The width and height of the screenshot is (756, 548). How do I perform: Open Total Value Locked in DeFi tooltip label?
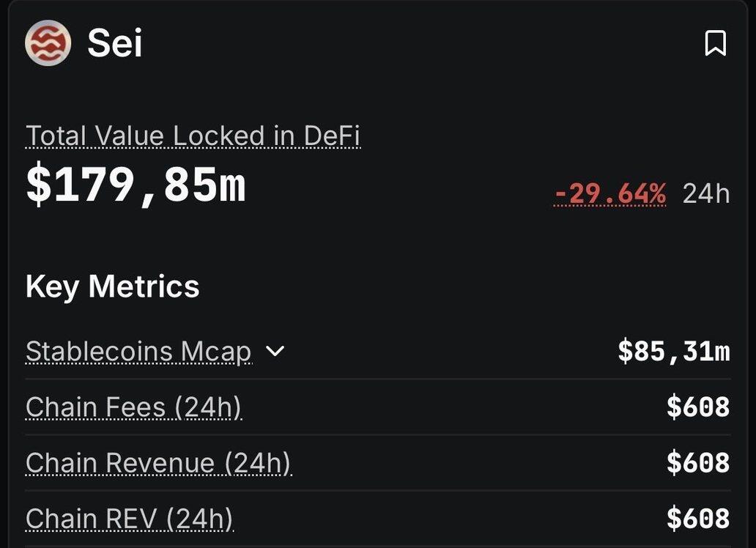193,136
